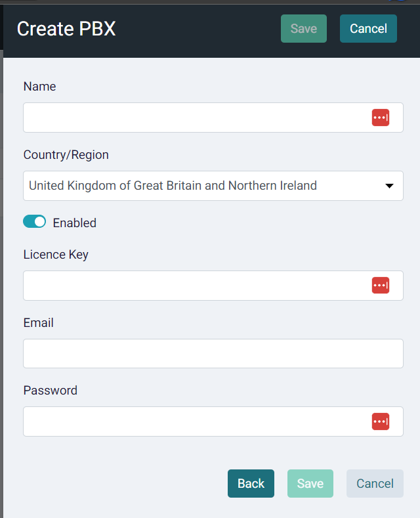Click password manager icon in Password field
The width and height of the screenshot is (420, 518).
point(381,421)
